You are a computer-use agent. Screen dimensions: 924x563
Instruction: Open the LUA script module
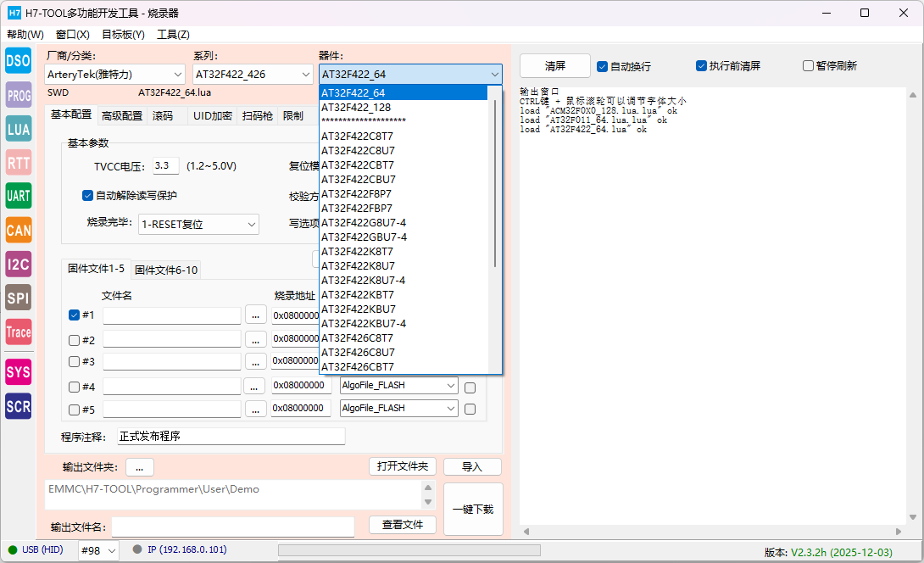click(x=19, y=129)
